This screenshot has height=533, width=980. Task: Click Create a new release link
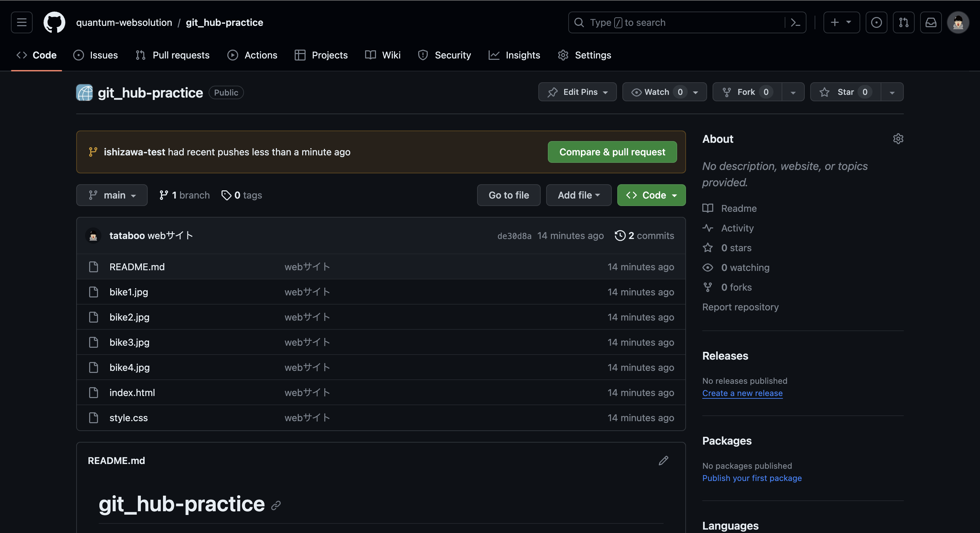tap(742, 393)
